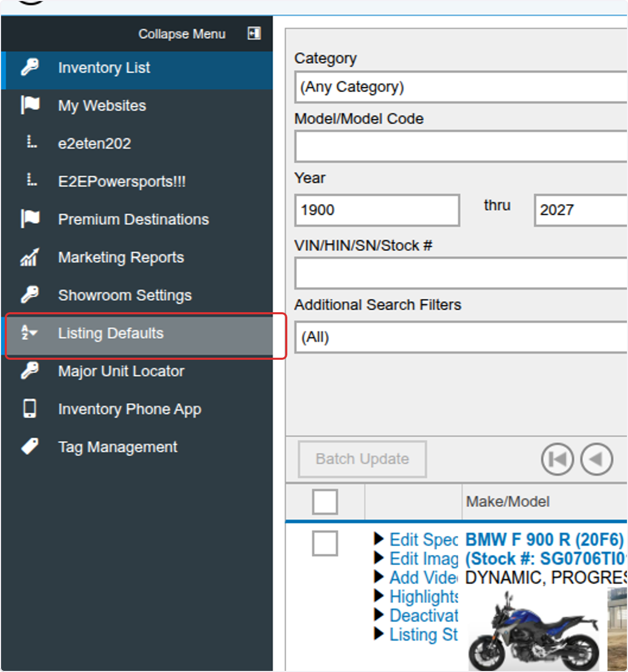Click the Tag Management tag icon
The height and width of the screenshot is (672, 628).
(x=30, y=446)
